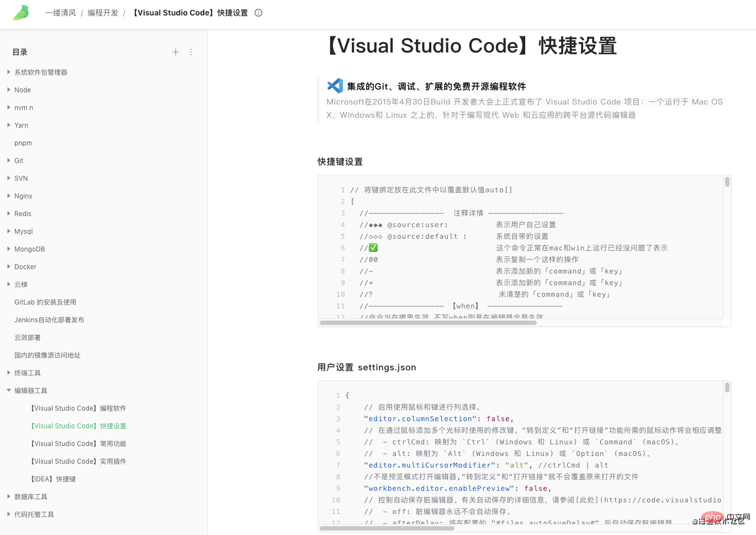Open Jenkins自动化部署发布 page
This screenshot has height=535, width=756.
[x=49, y=320]
